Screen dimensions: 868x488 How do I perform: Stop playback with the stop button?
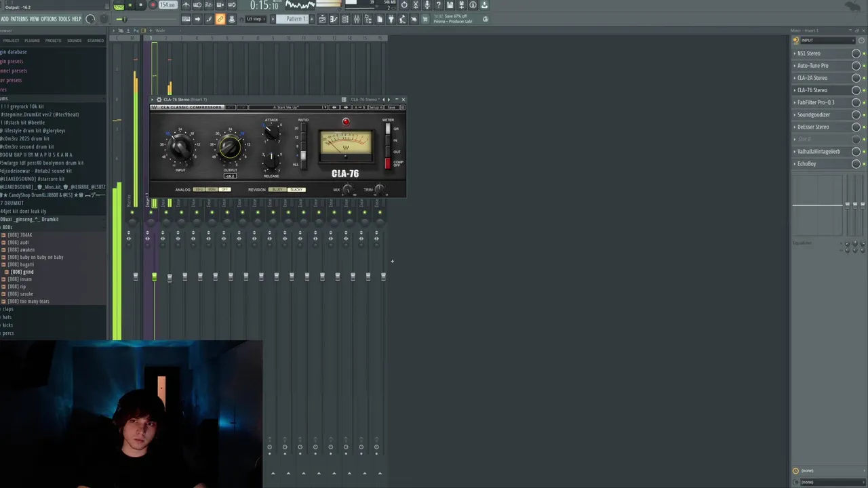coord(140,5)
